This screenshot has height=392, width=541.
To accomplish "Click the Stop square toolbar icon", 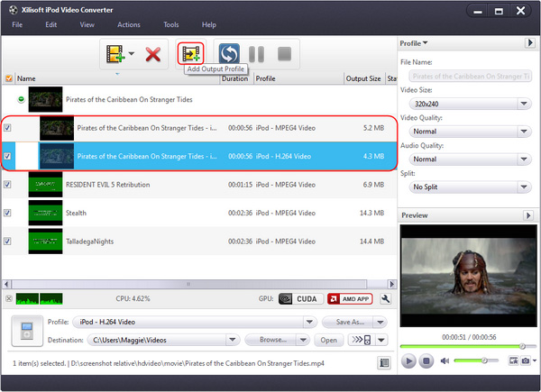I will 284,54.
